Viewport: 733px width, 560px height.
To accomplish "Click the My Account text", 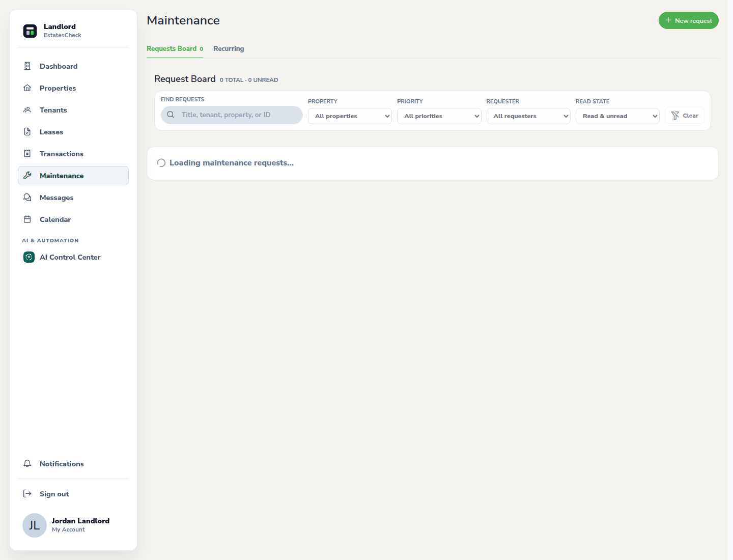I will (x=68, y=529).
